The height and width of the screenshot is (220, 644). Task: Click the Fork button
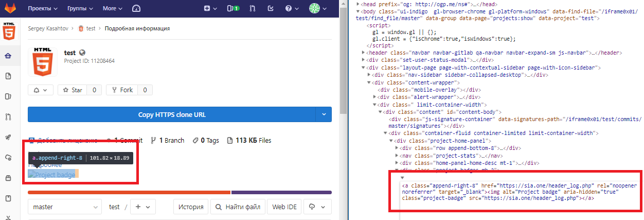point(121,90)
